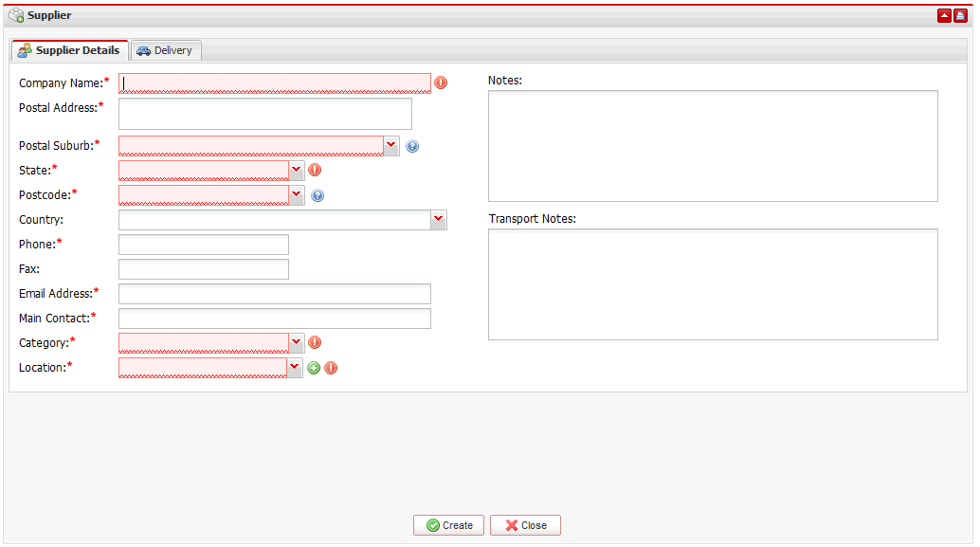
Task: Click the error icon beside Category field
Action: pyautogui.click(x=316, y=343)
